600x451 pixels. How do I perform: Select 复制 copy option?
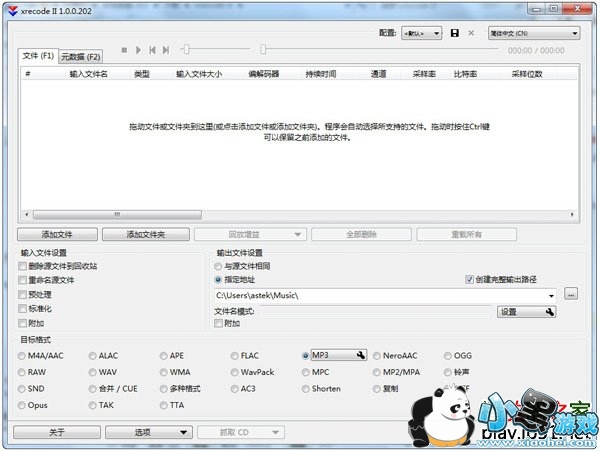click(377, 389)
